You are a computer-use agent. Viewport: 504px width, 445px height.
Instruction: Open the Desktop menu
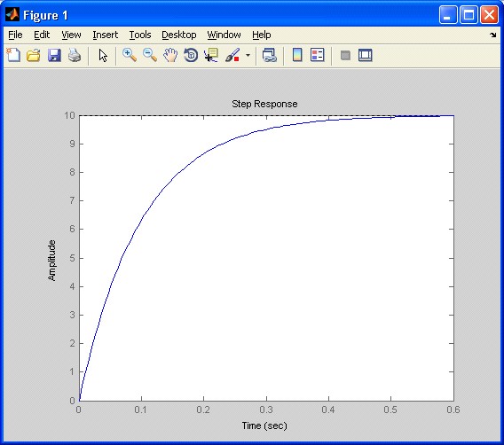click(x=179, y=35)
